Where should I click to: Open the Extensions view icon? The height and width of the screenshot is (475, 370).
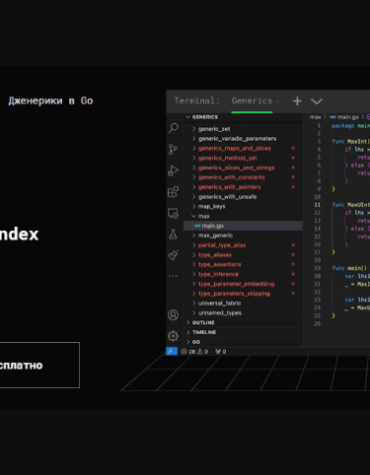tap(173, 192)
